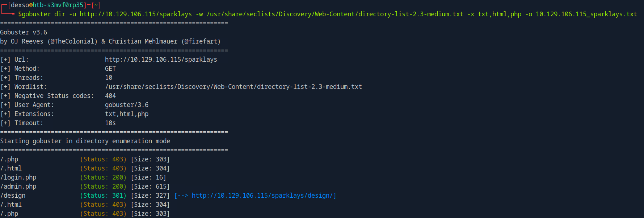Click the target Url value http://10.129.106.115/sparklays

(x=161, y=59)
